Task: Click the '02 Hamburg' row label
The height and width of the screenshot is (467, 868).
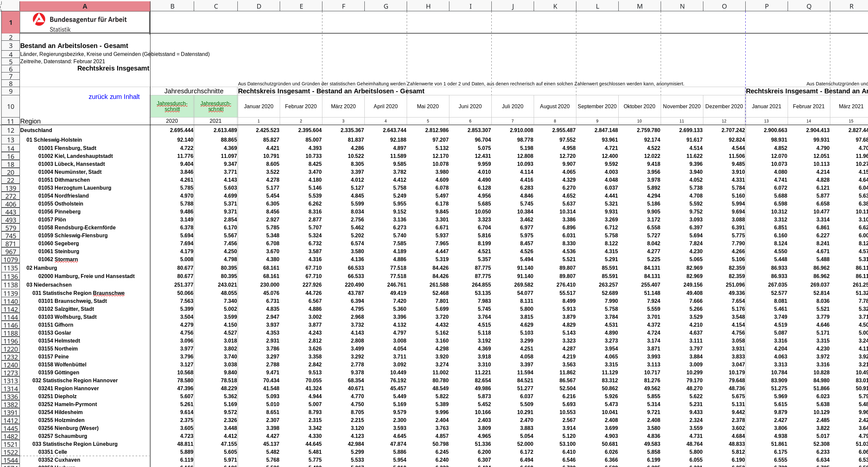Action: pyautogui.click(x=42, y=268)
